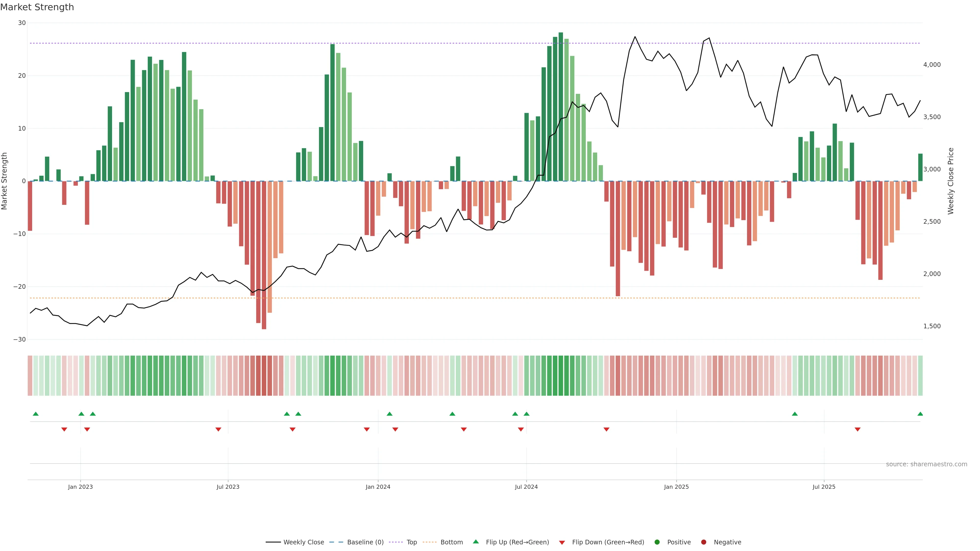
Task: Click the Bottom legend entry
Action: tap(451, 542)
